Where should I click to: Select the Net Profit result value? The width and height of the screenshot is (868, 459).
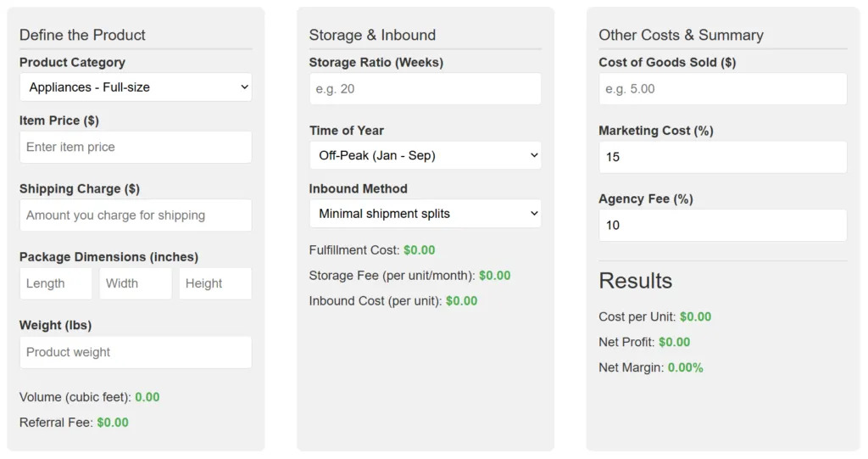[674, 342]
